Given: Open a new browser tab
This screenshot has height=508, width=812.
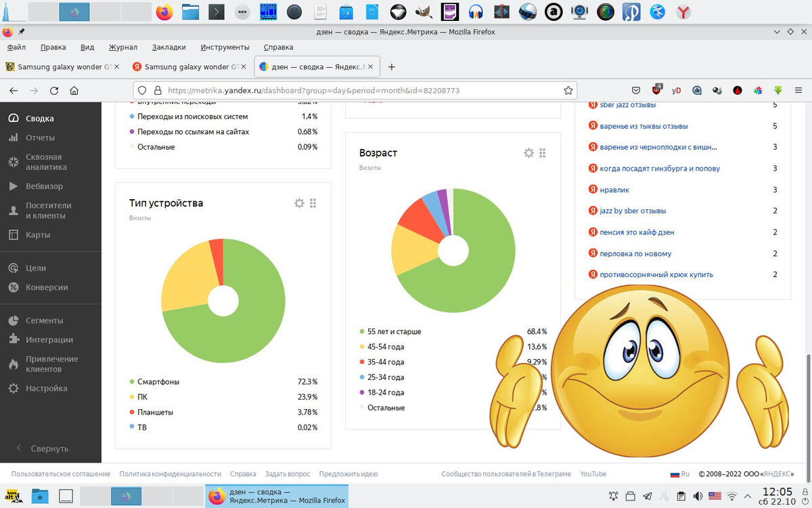Looking at the screenshot, I should point(391,67).
